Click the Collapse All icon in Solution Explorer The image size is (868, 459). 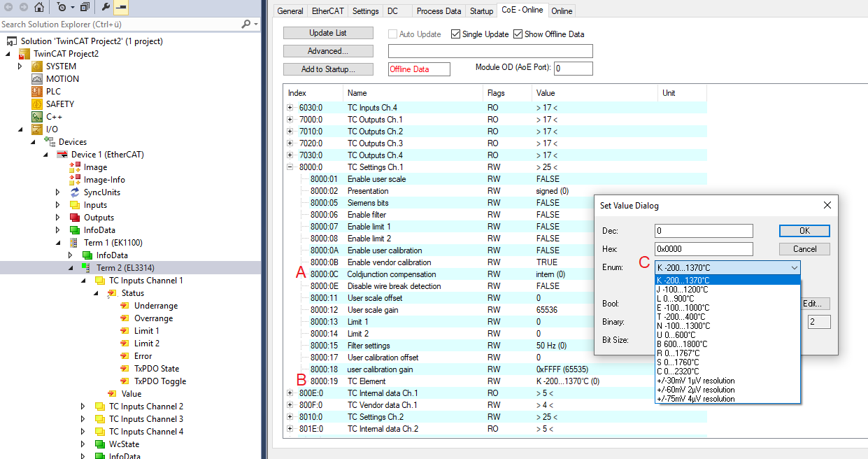coord(85,7)
